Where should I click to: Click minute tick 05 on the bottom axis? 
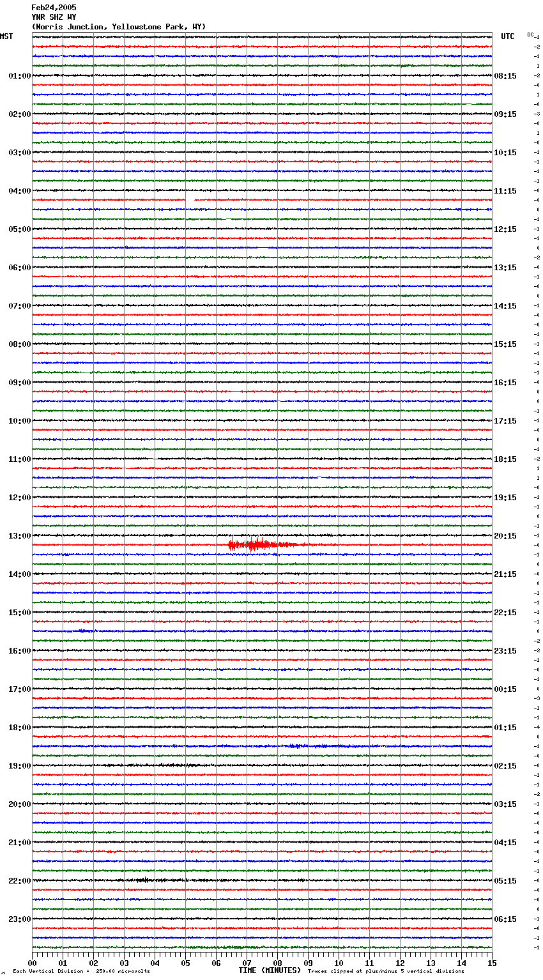click(185, 963)
